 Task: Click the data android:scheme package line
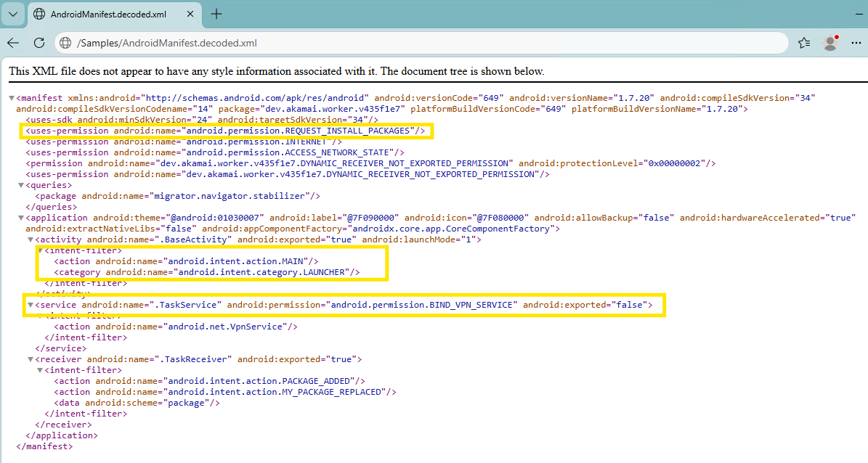137,403
